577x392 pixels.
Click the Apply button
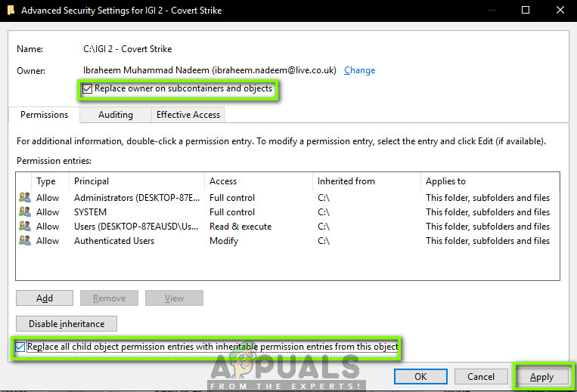(x=541, y=377)
